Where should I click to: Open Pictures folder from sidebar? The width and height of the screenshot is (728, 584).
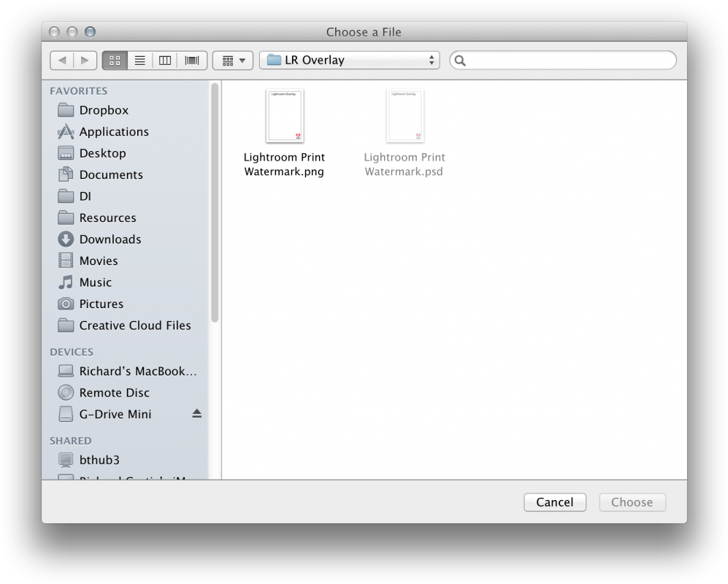click(101, 304)
